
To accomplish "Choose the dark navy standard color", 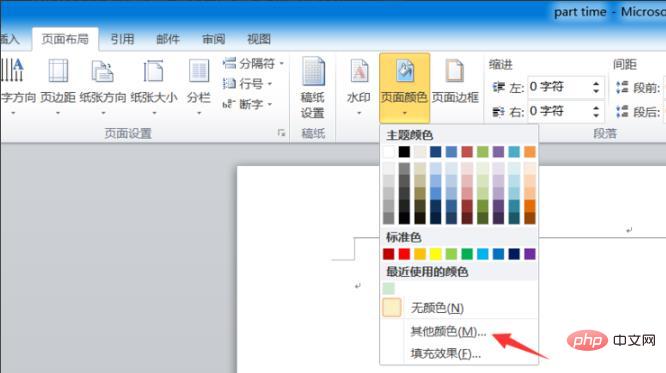I will [514, 254].
